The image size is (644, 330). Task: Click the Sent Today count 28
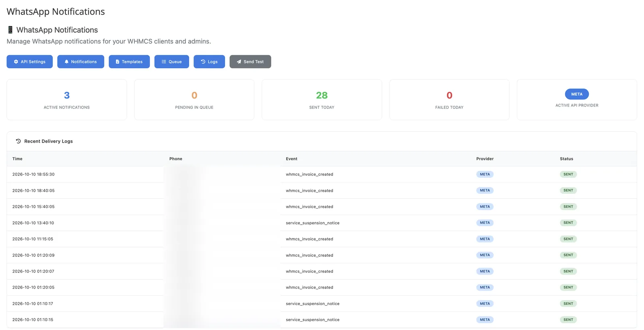(322, 95)
